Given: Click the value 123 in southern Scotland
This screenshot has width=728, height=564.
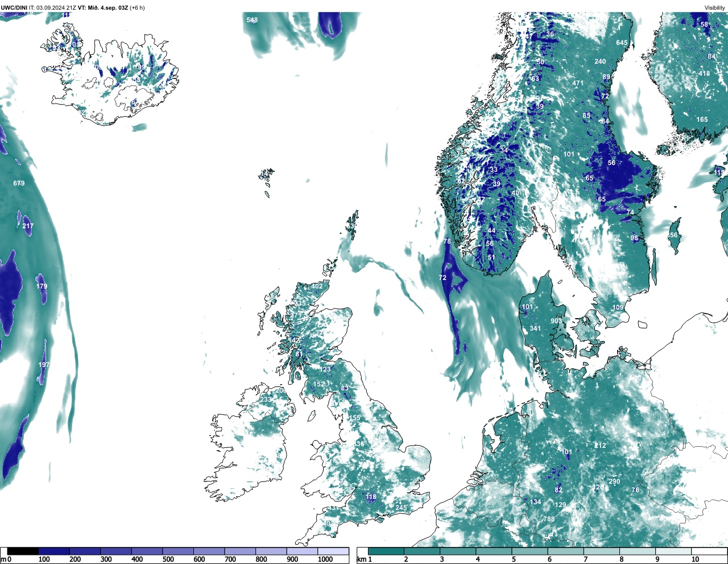Looking at the screenshot, I should [x=325, y=369].
